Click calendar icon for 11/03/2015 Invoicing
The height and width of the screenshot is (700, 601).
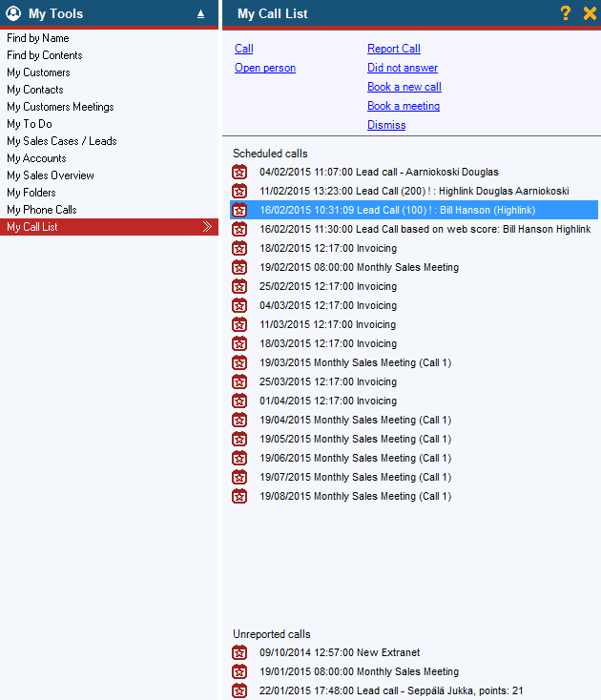[x=239, y=324]
